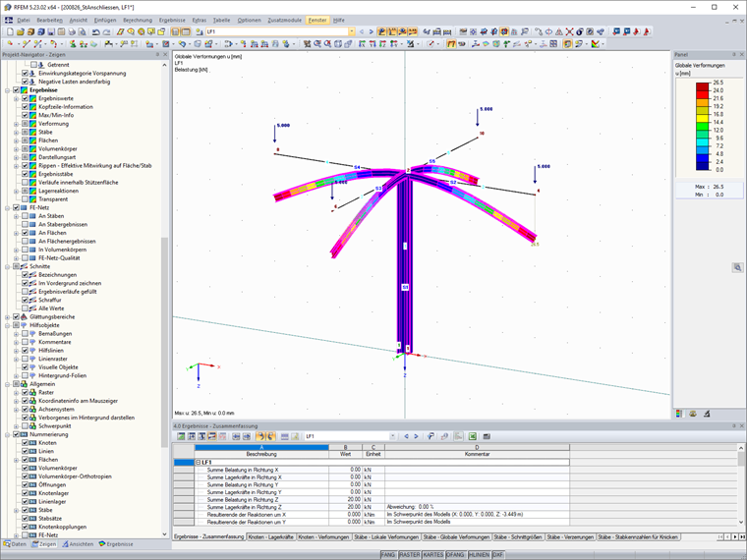Click next arrow in the results table toolbar

tap(416, 436)
